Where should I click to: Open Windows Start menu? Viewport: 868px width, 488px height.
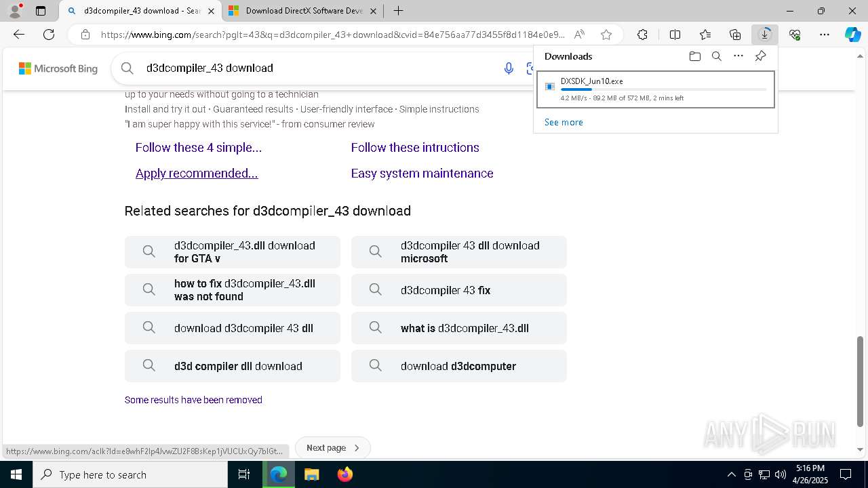(x=16, y=474)
